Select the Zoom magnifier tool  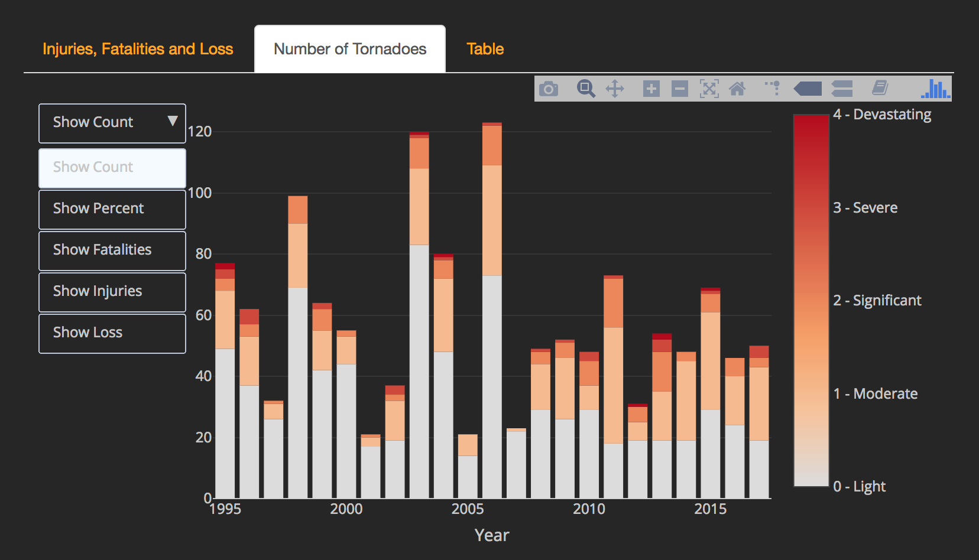coord(585,89)
